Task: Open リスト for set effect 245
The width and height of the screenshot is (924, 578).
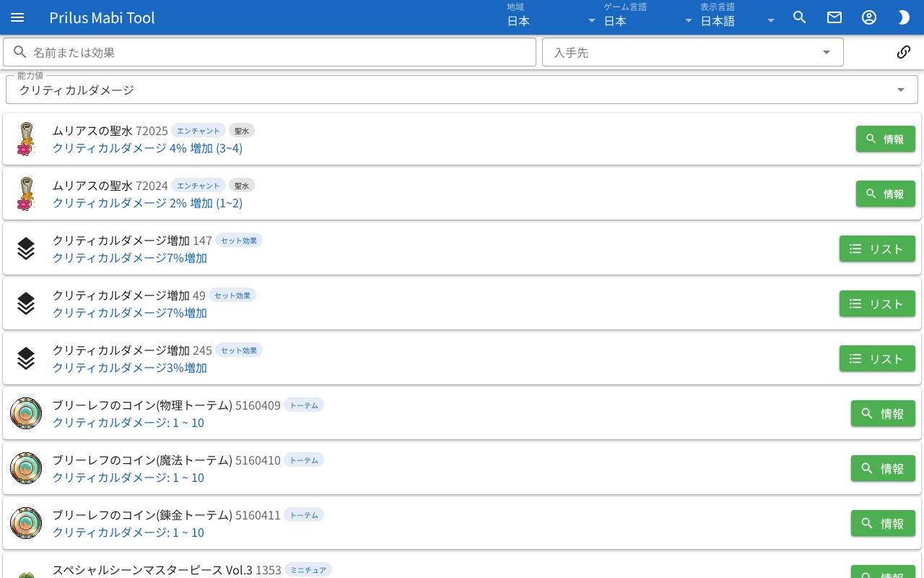Action: [877, 358]
